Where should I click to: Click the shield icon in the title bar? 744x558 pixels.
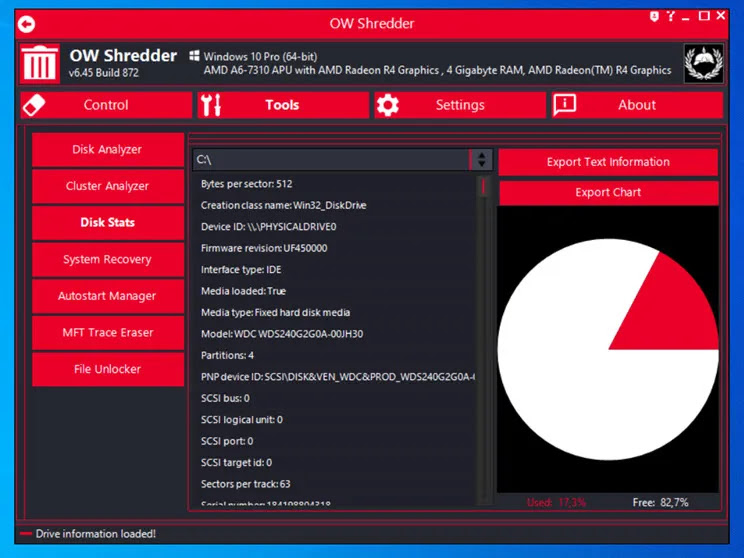[x=654, y=17]
